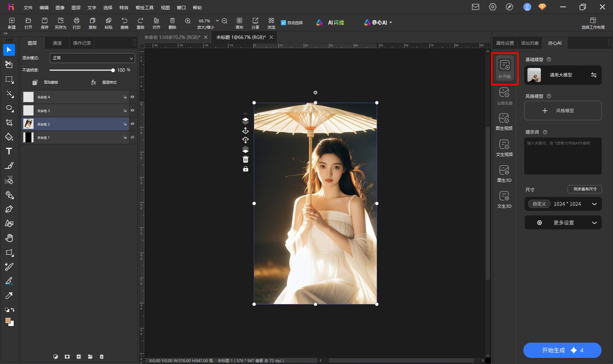Image resolution: width=613 pixels, height=364 pixels.
Task: Lock layer via canvas floating lock icon
Action: 246,169
